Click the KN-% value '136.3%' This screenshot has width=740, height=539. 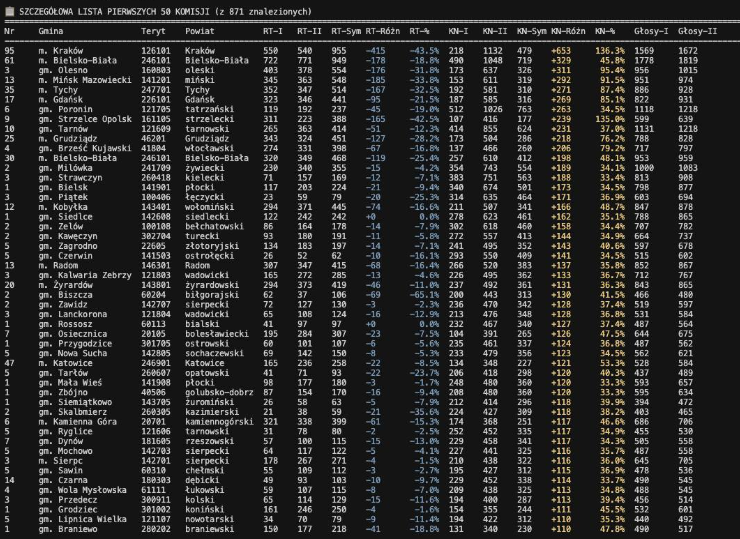(x=610, y=51)
